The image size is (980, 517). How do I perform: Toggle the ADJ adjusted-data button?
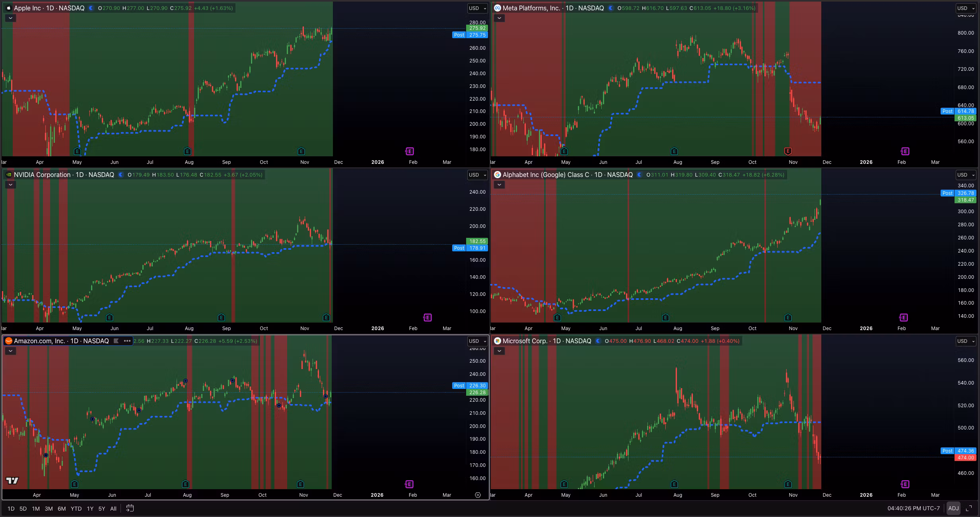point(953,508)
